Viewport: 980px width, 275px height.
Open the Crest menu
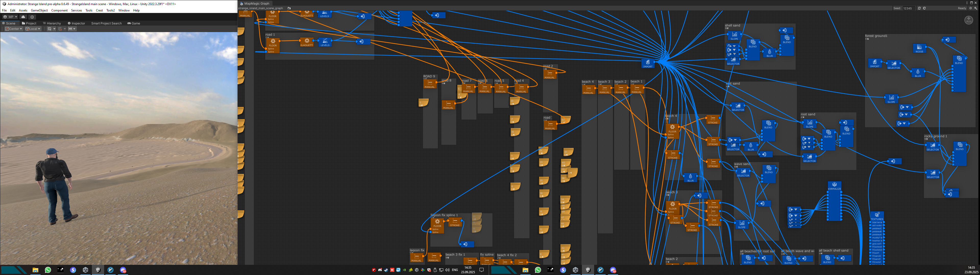99,11
